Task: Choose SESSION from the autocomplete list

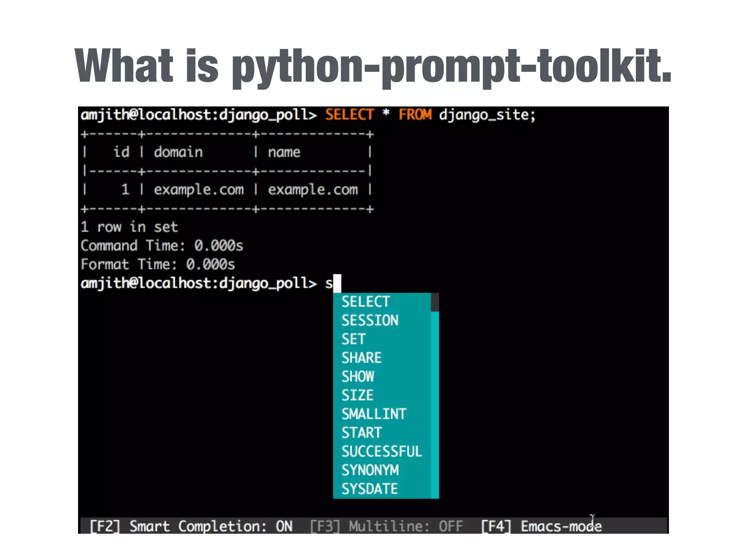Action: pyautogui.click(x=370, y=320)
